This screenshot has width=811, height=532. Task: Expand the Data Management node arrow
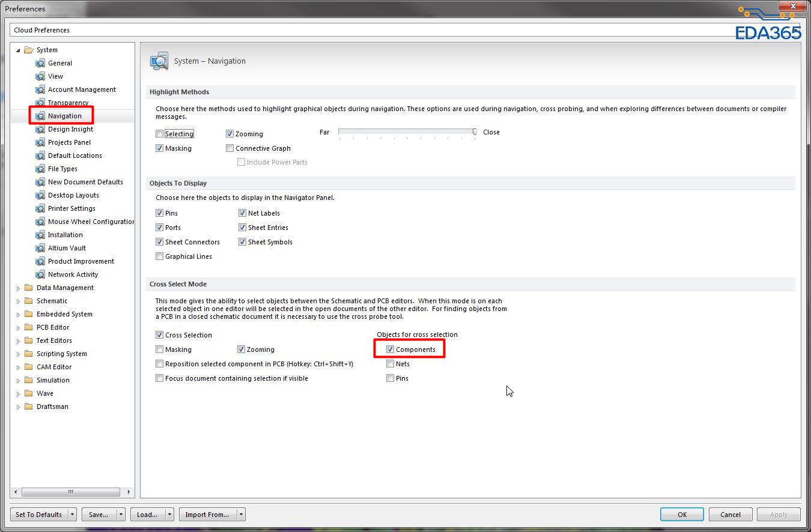tap(19, 288)
